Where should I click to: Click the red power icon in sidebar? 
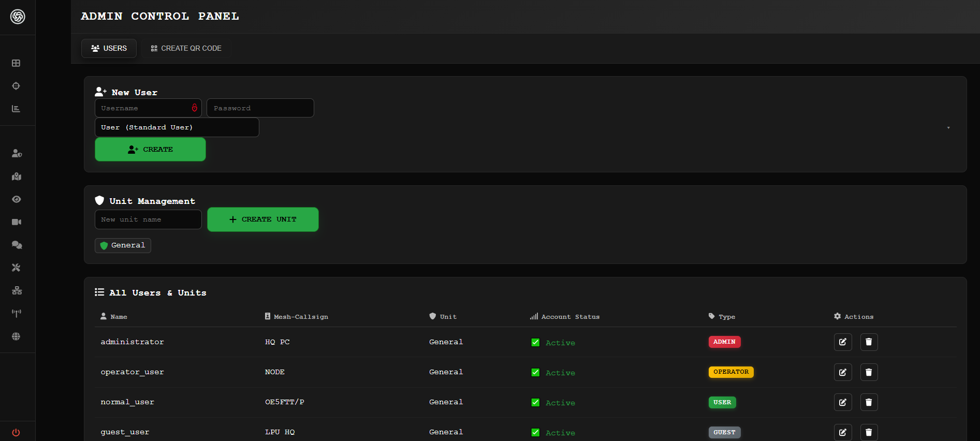[16, 432]
